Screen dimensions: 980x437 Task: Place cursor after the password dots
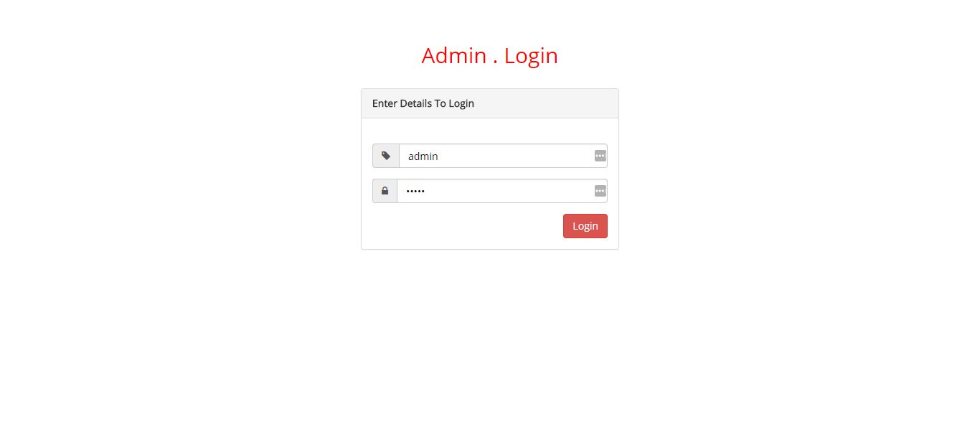click(x=426, y=191)
